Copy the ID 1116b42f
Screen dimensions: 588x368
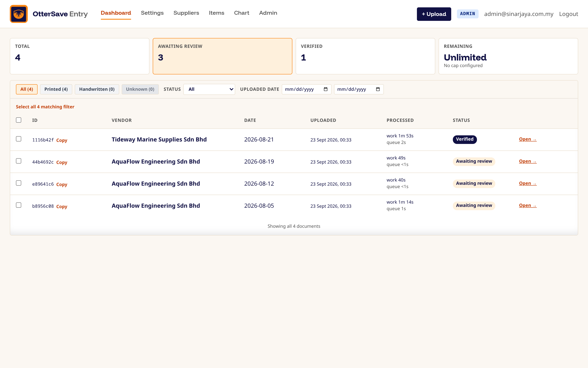[x=62, y=140]
